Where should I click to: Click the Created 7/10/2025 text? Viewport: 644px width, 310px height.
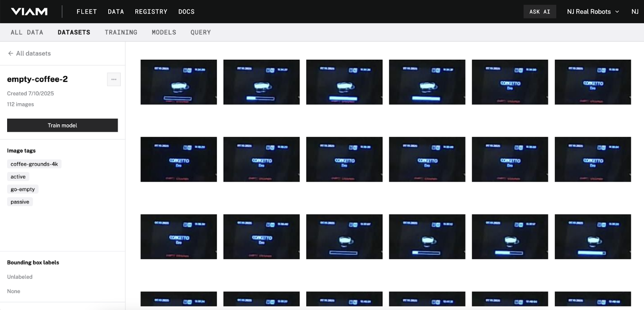click(x=31, y=94)
